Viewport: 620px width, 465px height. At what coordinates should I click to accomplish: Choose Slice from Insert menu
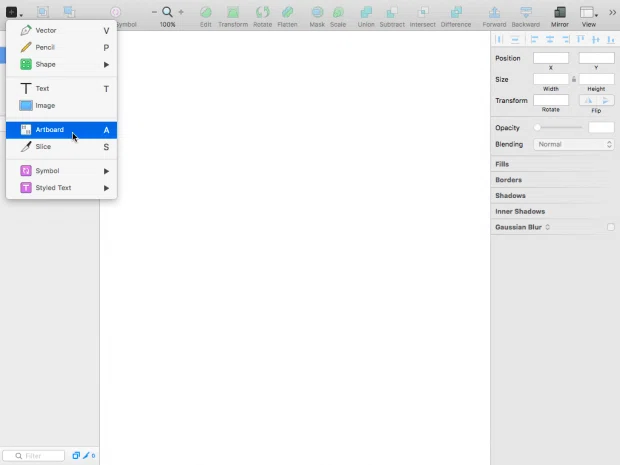61,147
